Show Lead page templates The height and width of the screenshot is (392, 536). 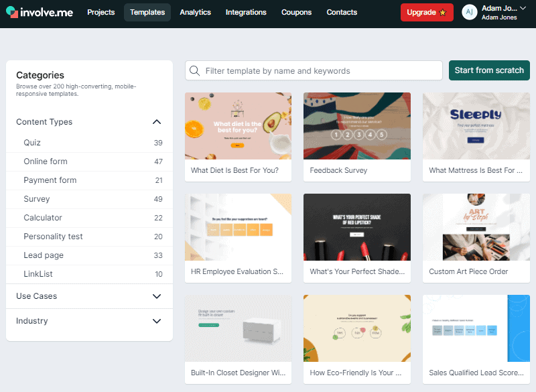pyautogui.click(x=90, y=255)
